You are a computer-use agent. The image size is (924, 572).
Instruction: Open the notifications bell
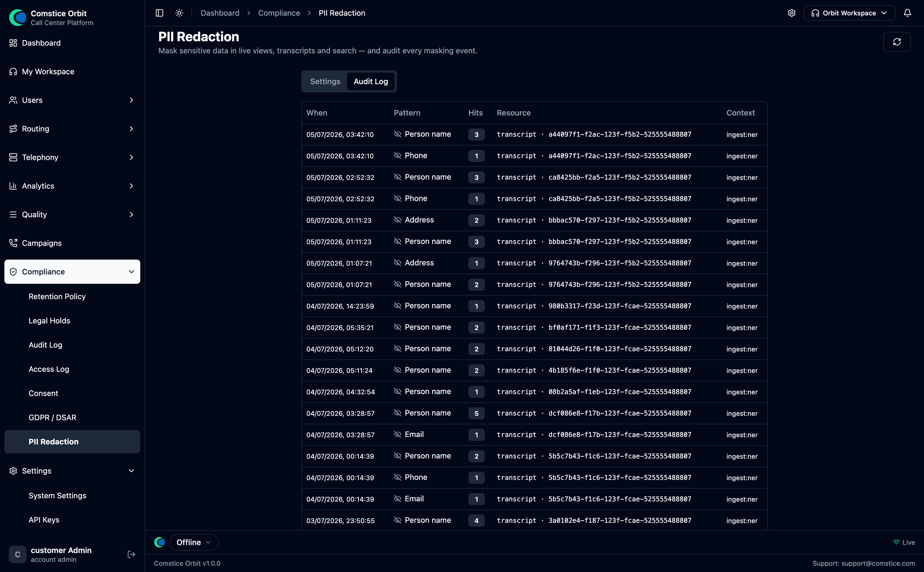(907, 13)
